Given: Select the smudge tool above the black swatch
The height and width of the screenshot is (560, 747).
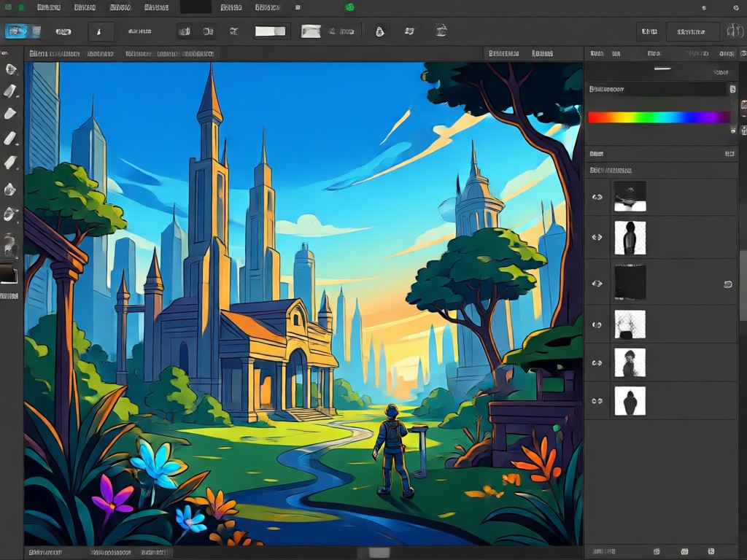Looking at the screenshot, I should point(10,245).
